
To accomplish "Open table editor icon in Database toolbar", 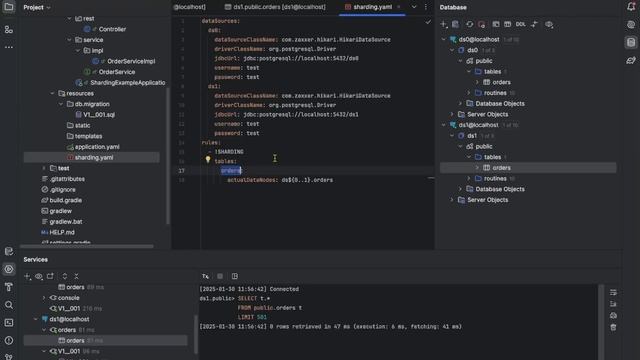I will click(507, 24).
